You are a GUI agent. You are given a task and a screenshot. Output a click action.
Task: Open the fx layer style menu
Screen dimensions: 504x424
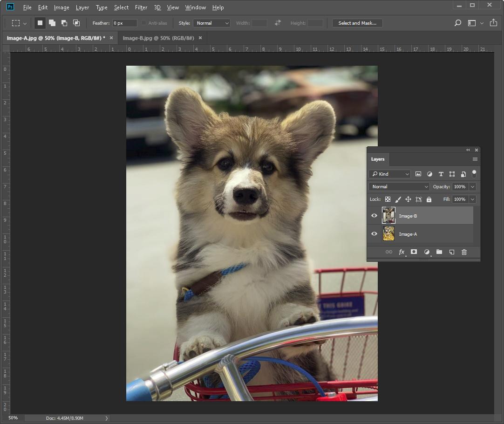[x=401, y=252]
